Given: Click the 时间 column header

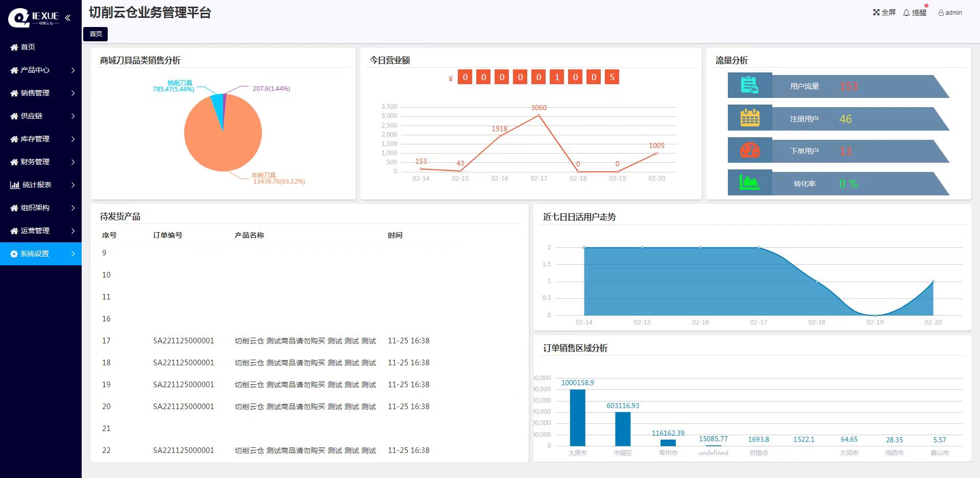Looking at the screenshot, I should tap(395, 235).
